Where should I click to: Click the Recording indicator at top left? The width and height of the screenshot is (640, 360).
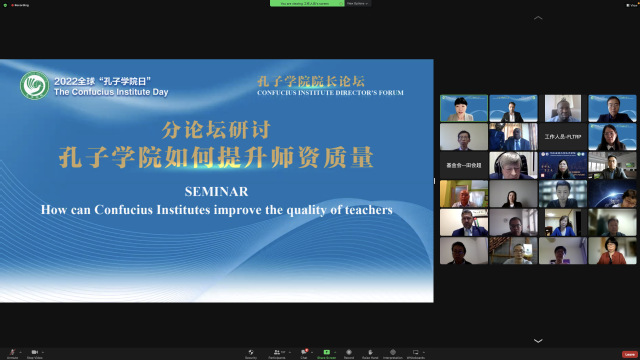click(x=20, y=5)
